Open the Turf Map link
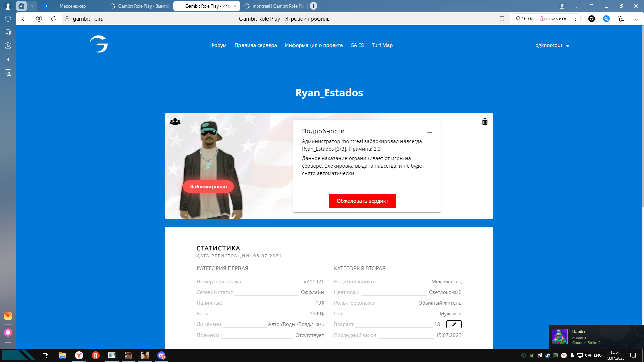This screenshot has width=644, height=362. [x=382, y=45]
